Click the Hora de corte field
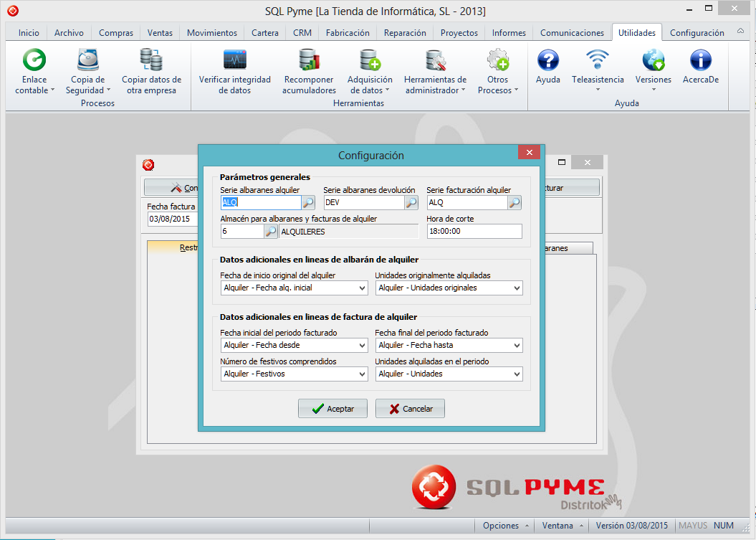756x540 pixels. pyautogui.click(x=474, y=232)
